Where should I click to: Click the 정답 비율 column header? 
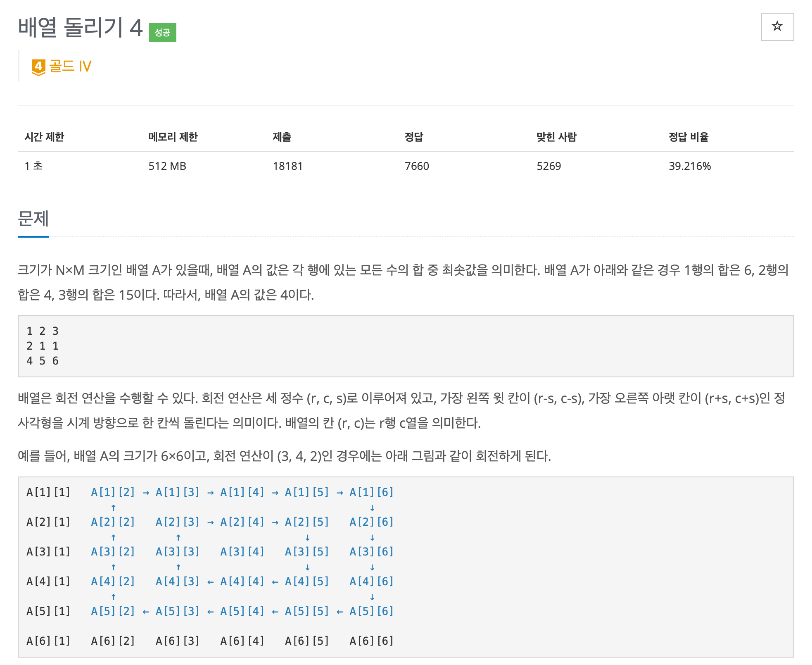pyautogui.click(x=689, y=137)
